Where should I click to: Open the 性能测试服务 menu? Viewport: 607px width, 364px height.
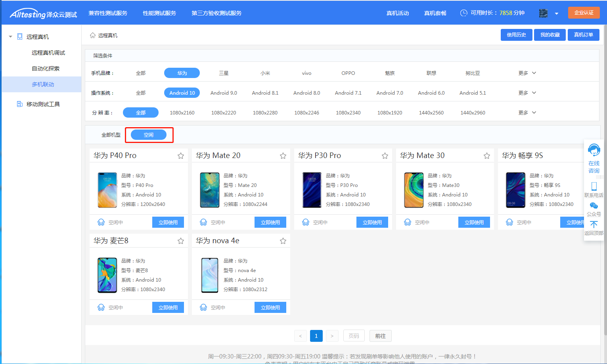pos(159,13)
